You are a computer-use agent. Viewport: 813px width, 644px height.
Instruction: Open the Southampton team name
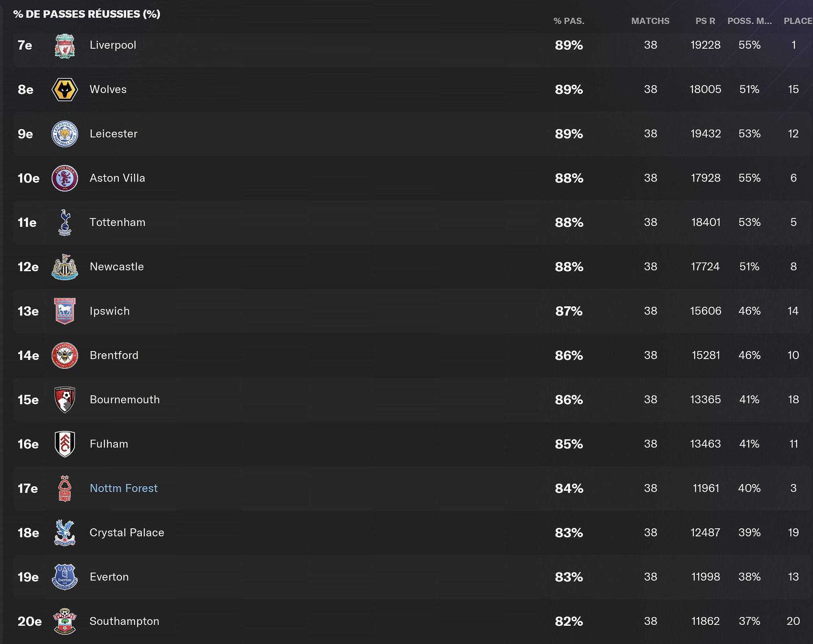(125, 621)
